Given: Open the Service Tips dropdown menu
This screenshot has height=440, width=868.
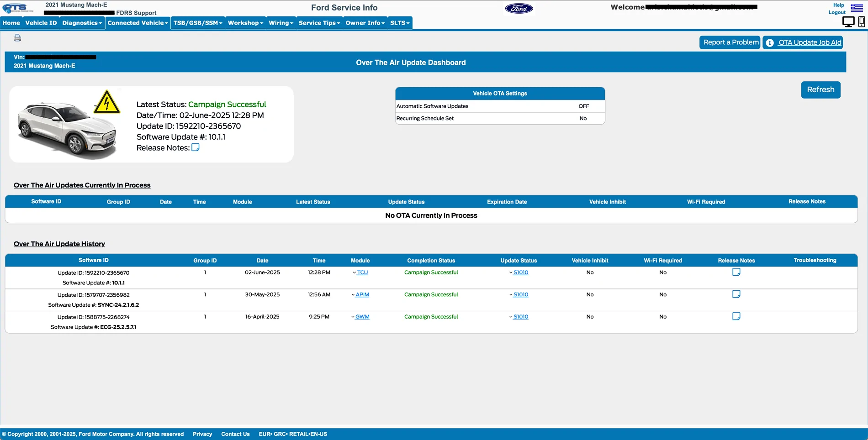Looking at the screenshot, I should (x=319, y=23).
